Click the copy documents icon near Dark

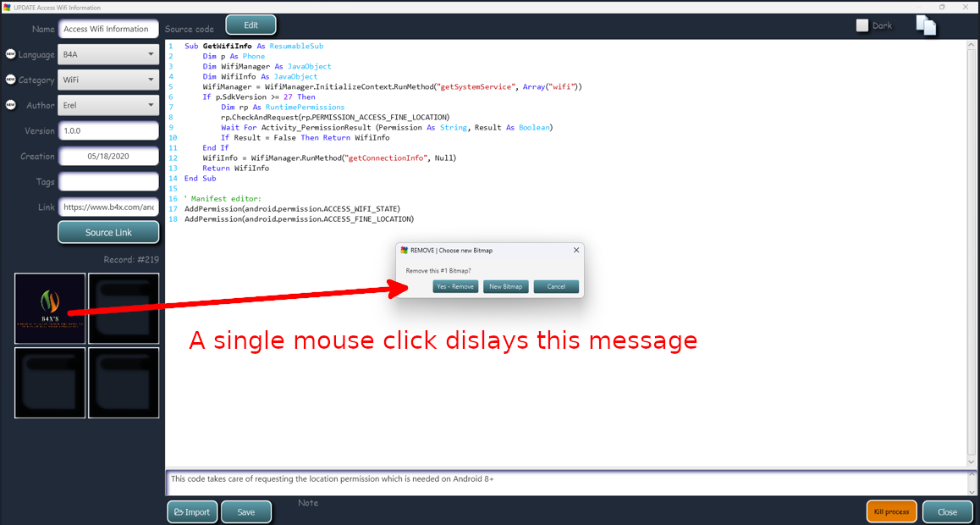coord(926,25)
